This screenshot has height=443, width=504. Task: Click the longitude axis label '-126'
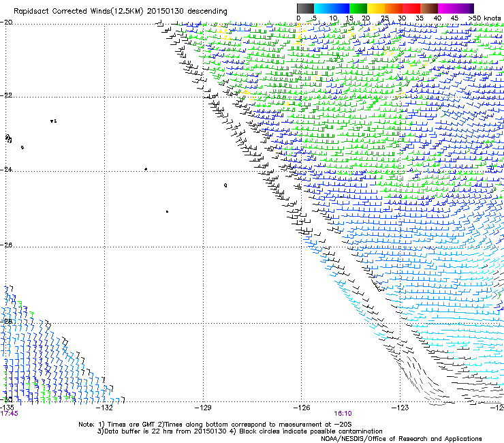tap(302, 408)
